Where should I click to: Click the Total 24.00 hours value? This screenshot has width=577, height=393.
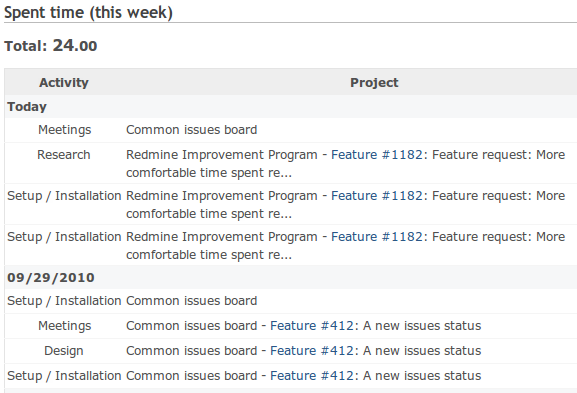pos(75,46)
